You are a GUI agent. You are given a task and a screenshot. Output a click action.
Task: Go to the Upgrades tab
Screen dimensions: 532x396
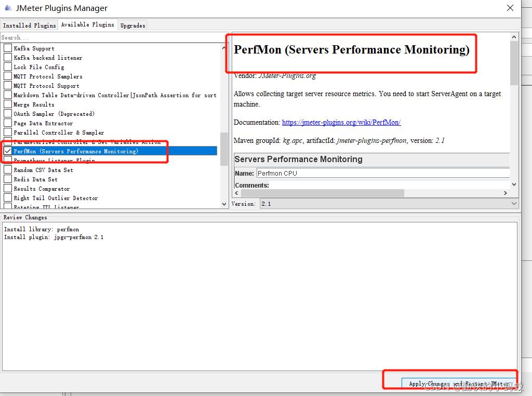[132, 25]
